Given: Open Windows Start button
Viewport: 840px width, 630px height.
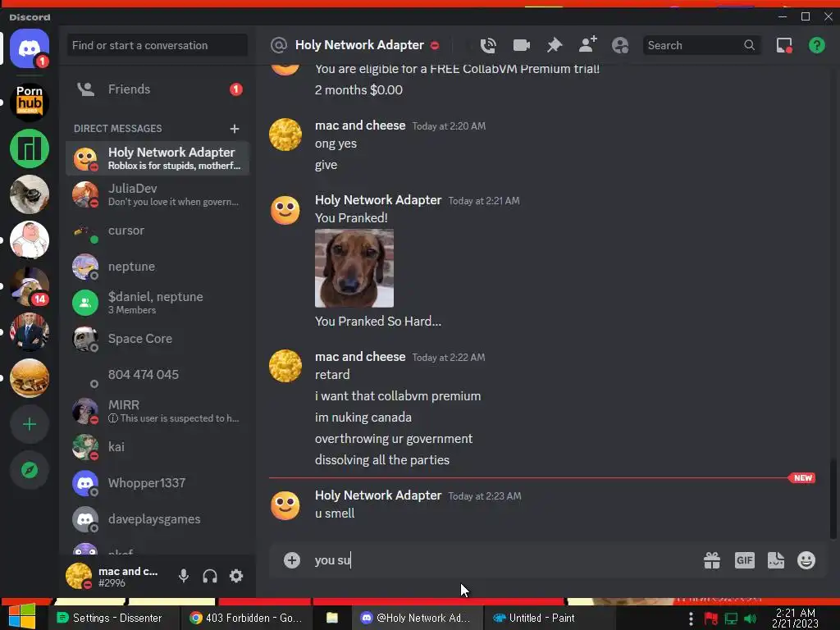Looking at the screenshot, I should point(22,617).
